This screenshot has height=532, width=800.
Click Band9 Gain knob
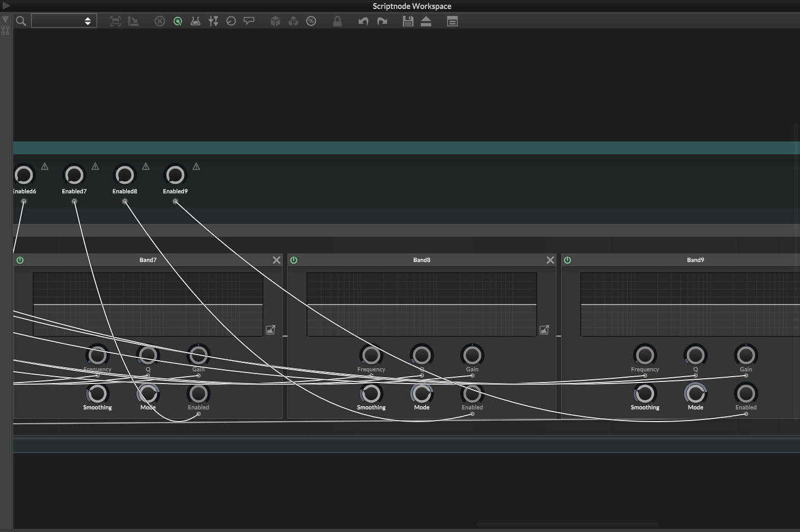click(x=746, y=355)
